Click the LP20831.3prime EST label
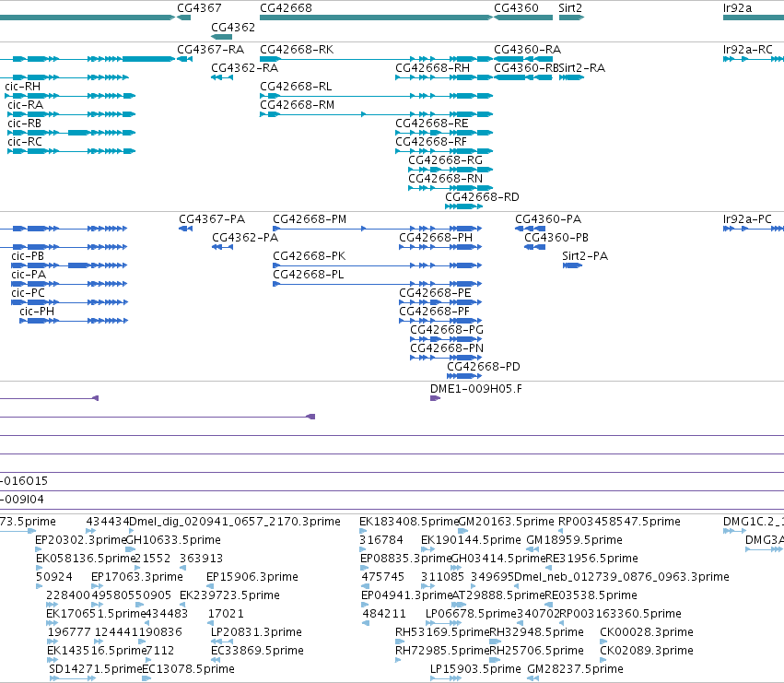This screenshot has height=683, width=784. pos(256,632)
